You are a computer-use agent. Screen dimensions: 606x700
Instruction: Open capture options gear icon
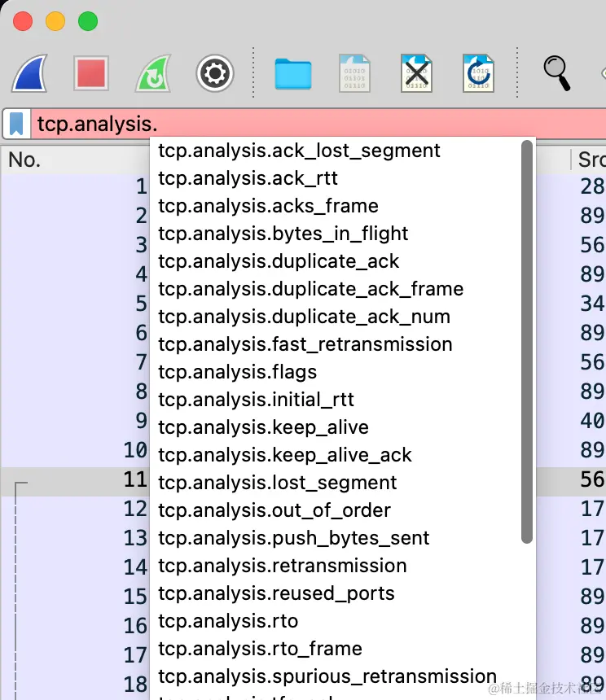pos(215,73)
